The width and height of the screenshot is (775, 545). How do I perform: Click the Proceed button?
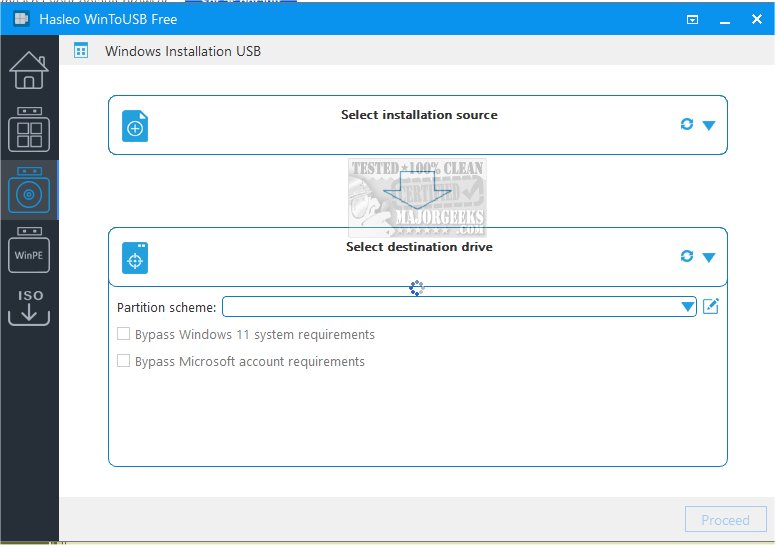pos(725,520)
